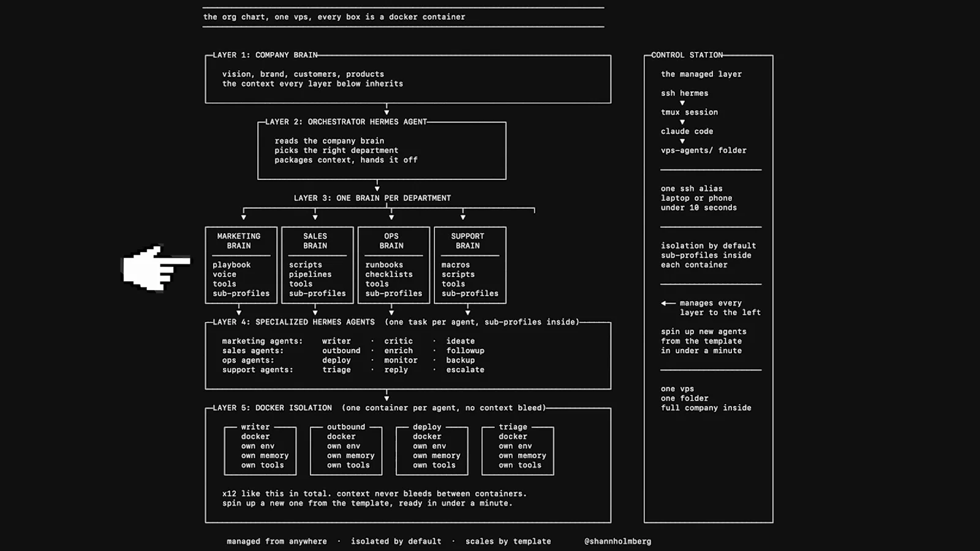The image size is (980, 551).
Task: Click the LAYER 5: DOCKER ISOLATION title
Action: click(272, 408)
